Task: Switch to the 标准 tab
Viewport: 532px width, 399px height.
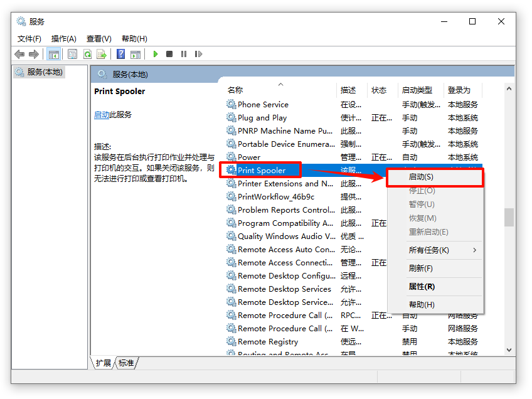Action: (x=125, y=363)
